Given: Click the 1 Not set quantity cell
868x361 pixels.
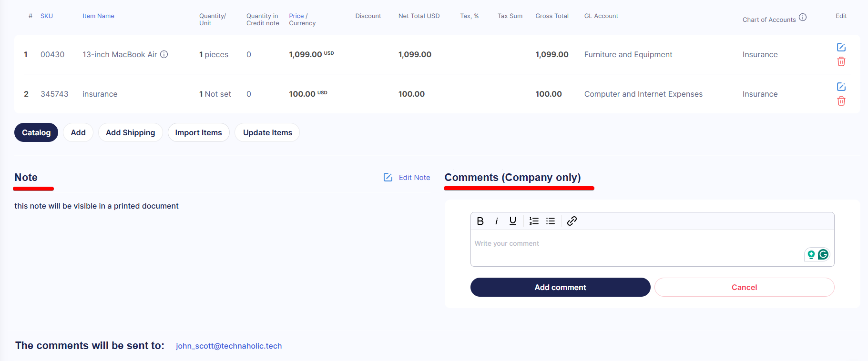Looking at the screenshot, I should point(215,94).
